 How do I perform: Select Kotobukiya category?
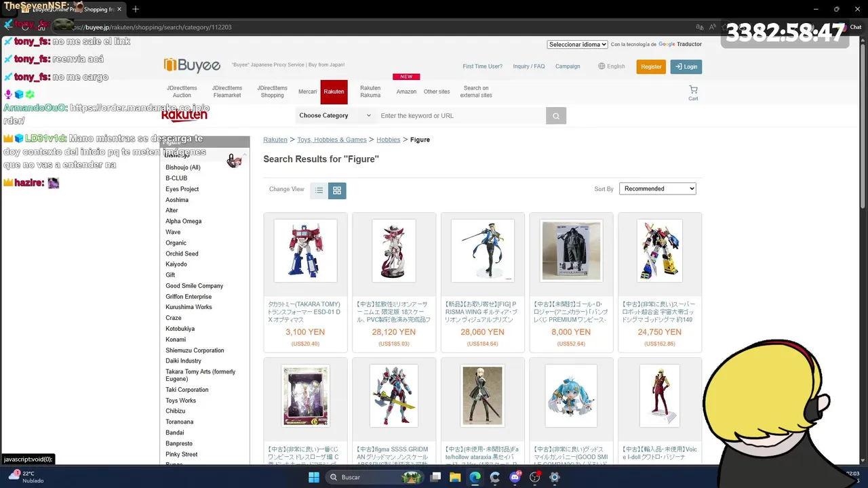180,329
